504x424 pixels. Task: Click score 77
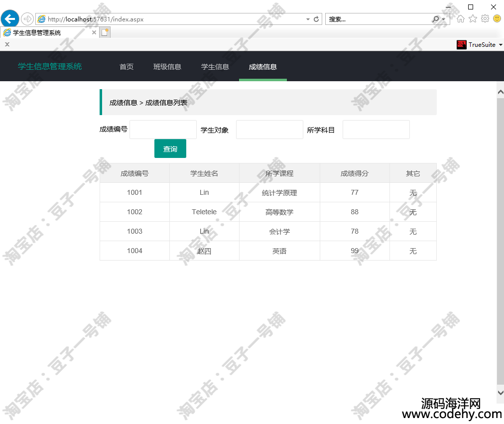[x=355, y=192]
